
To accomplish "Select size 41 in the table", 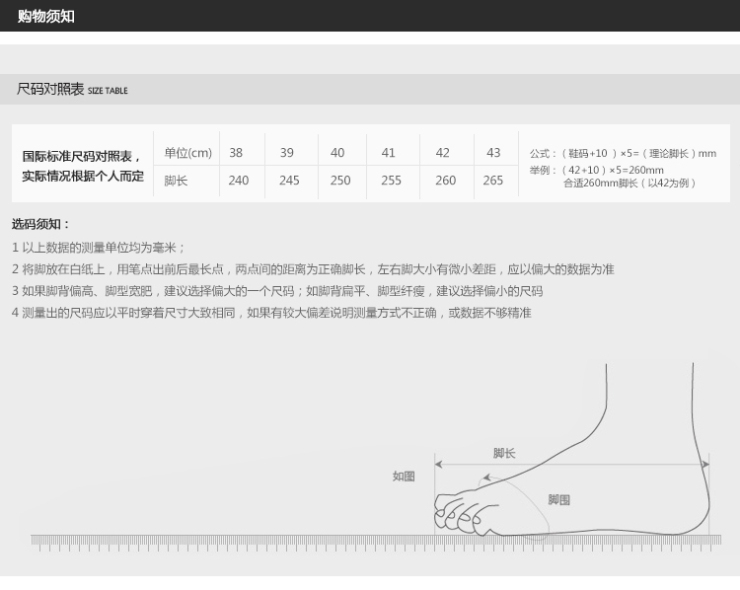I will pyautogui.click(x=388, y=153).
